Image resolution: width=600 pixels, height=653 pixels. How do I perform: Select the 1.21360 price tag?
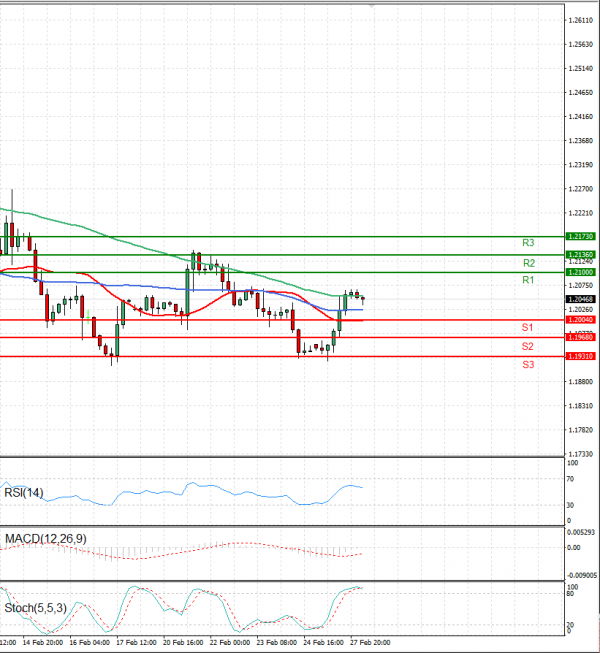581,254
